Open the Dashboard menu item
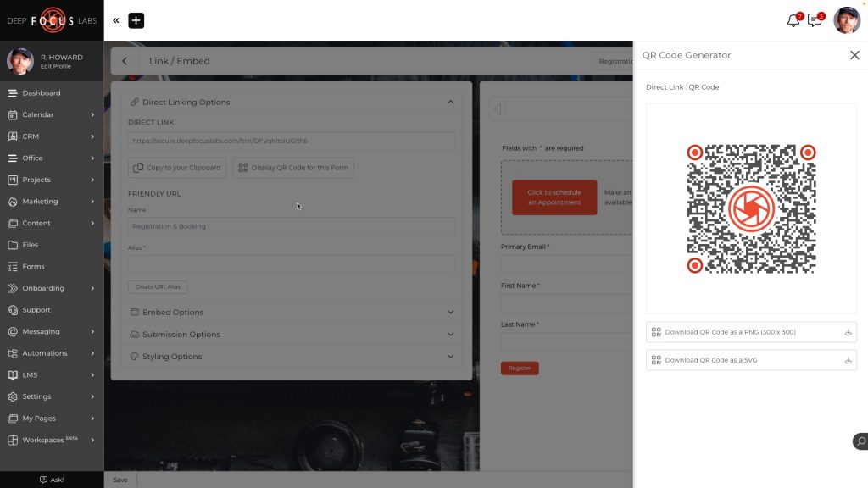The image size is (868, 488). (42, 93)
